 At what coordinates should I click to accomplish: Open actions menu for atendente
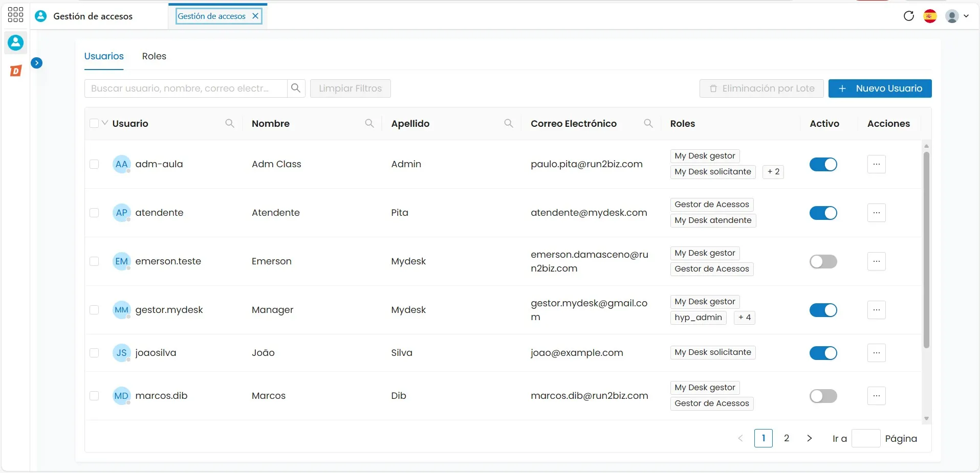click(876, 213)
